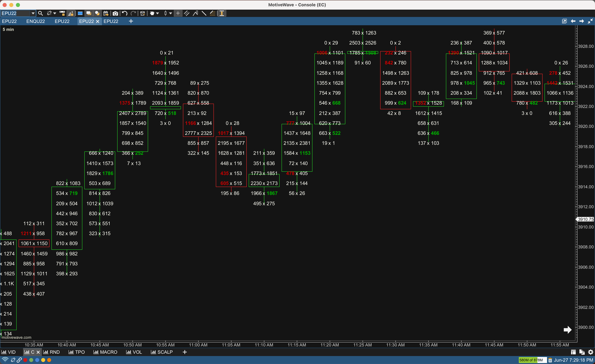Go to next page with right arrow
The width and height of the screenshot is (595, 364).
(x=582, y=21)
